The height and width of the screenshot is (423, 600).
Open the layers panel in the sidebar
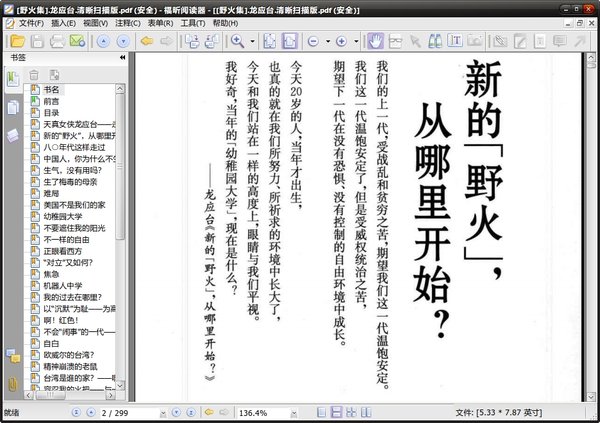13,136
